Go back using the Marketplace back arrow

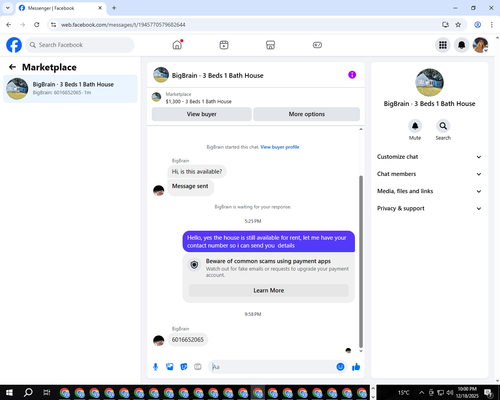point(12,67)
